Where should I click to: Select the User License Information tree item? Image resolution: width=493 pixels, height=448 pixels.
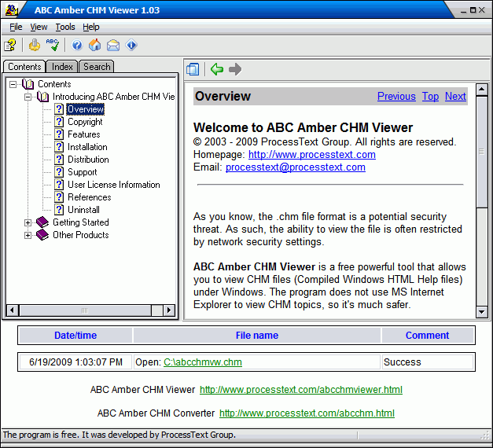113,185
